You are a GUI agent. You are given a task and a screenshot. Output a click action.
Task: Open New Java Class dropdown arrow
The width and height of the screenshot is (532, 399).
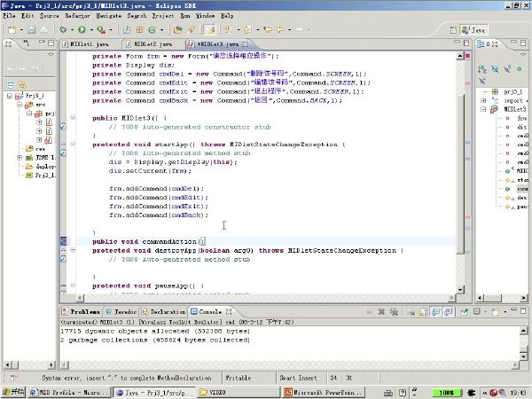[161, 30]
